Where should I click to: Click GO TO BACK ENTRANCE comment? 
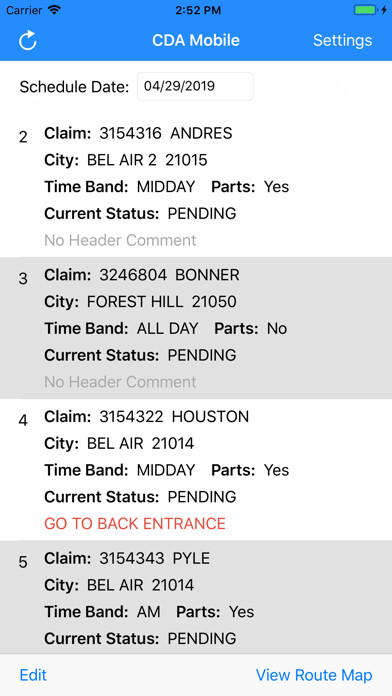135,523
